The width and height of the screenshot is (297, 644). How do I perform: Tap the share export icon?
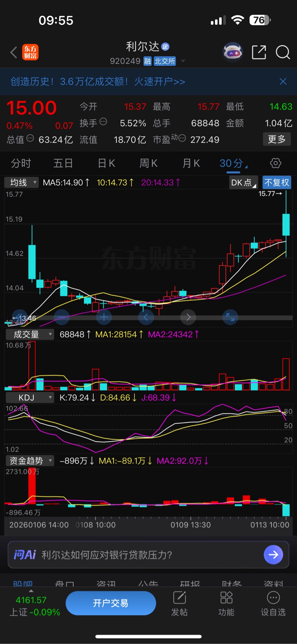coord(259,52)
